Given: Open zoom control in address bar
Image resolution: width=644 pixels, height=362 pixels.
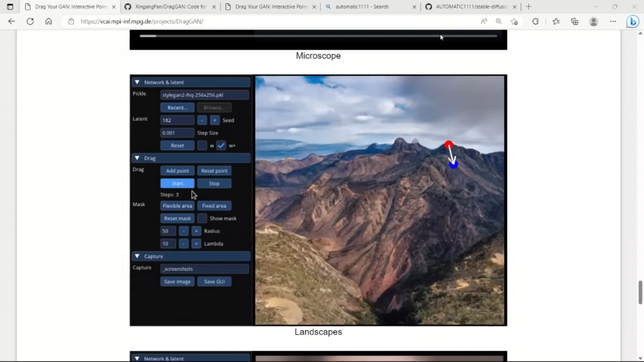Looking at the screenshot, I should (x=499, y=21).
